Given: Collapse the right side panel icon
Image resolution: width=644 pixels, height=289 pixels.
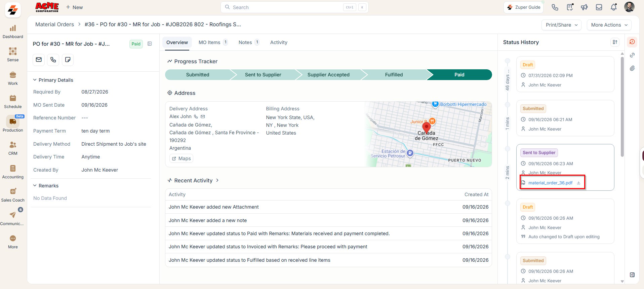Looking at the screenshot, I should click(632, 275).
